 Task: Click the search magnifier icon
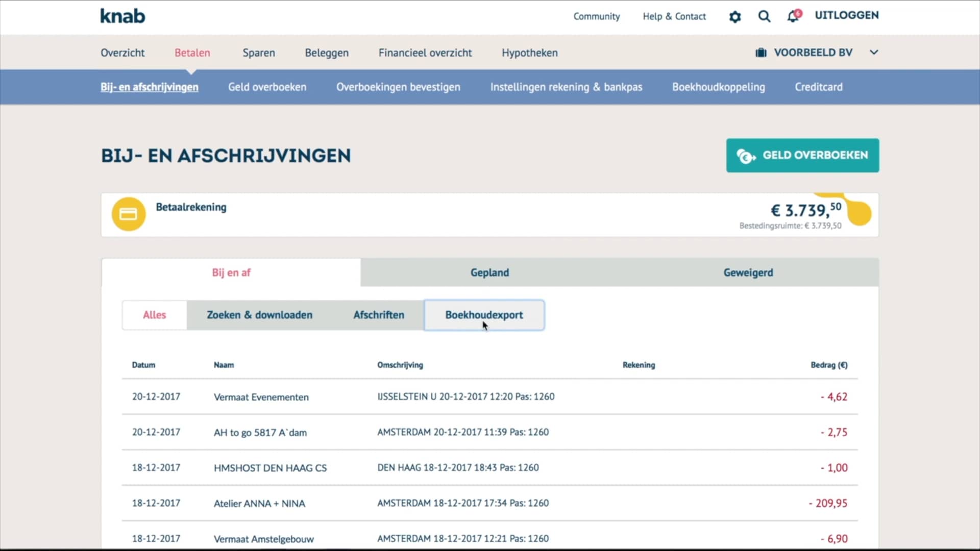point(764,16)
